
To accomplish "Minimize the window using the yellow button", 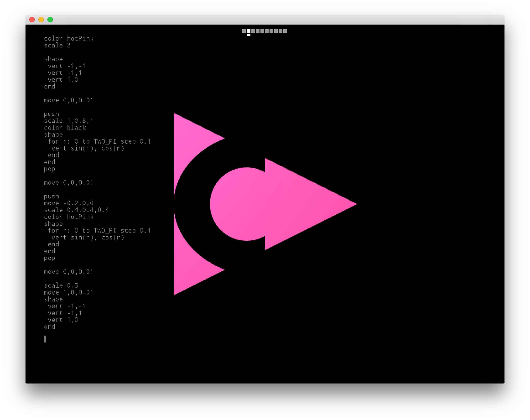I will pyautogui.click(x=41, y=20).
